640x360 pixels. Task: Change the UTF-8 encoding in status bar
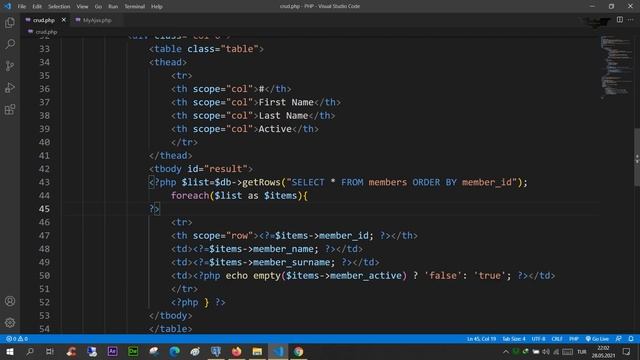click(538, 339)
